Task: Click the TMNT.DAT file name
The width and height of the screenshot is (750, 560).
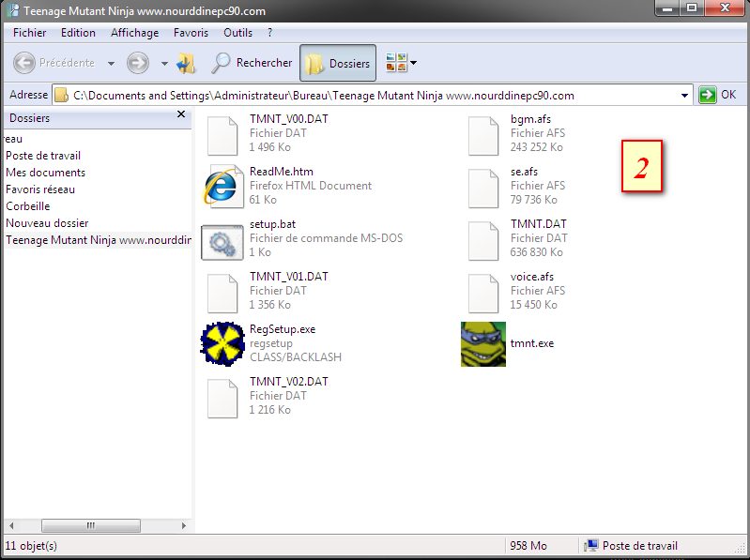Action: 538,224
